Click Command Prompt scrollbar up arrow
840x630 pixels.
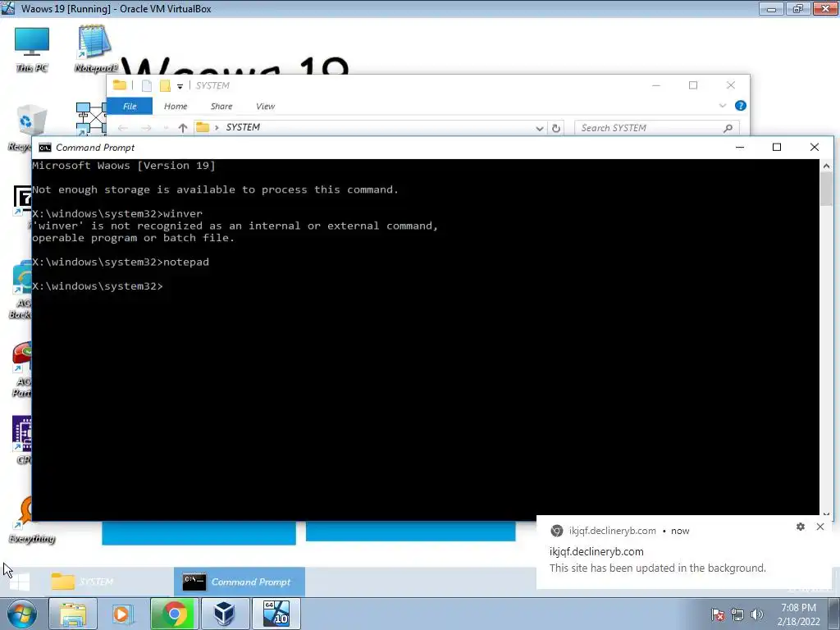(826, 166)
